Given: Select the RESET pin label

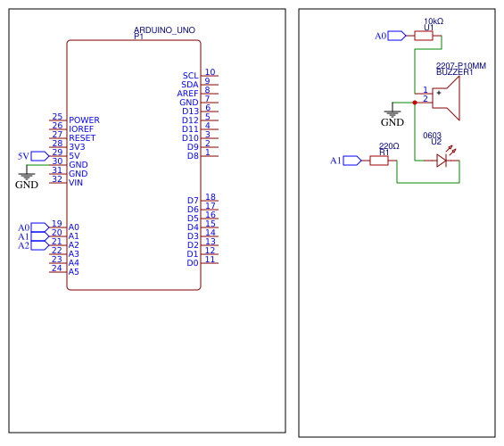Looking at the screenshot, I should click(x=82, y=138).
